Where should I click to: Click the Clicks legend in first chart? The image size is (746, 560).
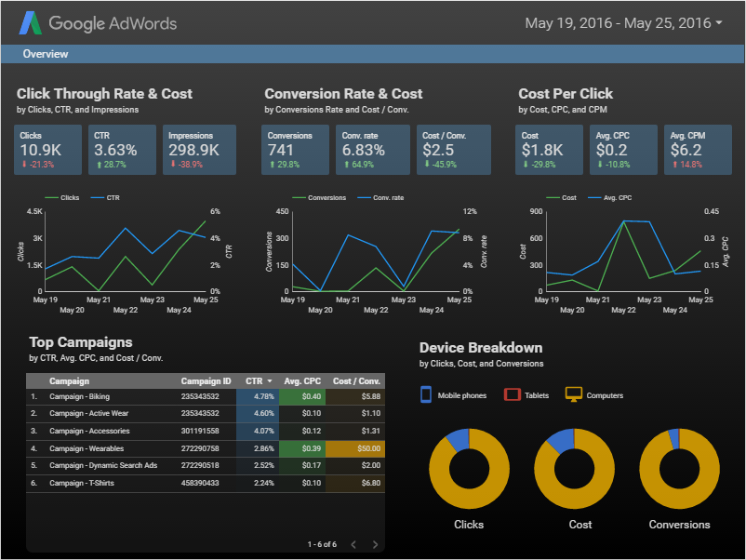tap(61, 197)
